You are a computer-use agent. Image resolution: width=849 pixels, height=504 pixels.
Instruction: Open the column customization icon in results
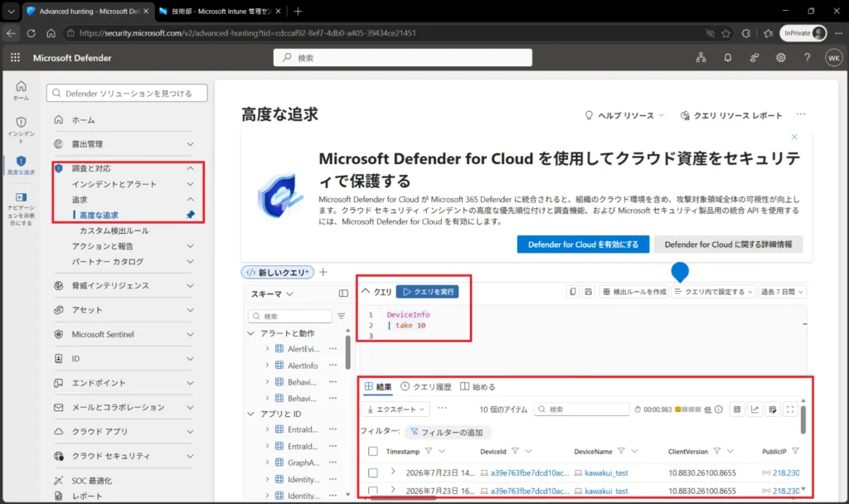pos(773,409)
